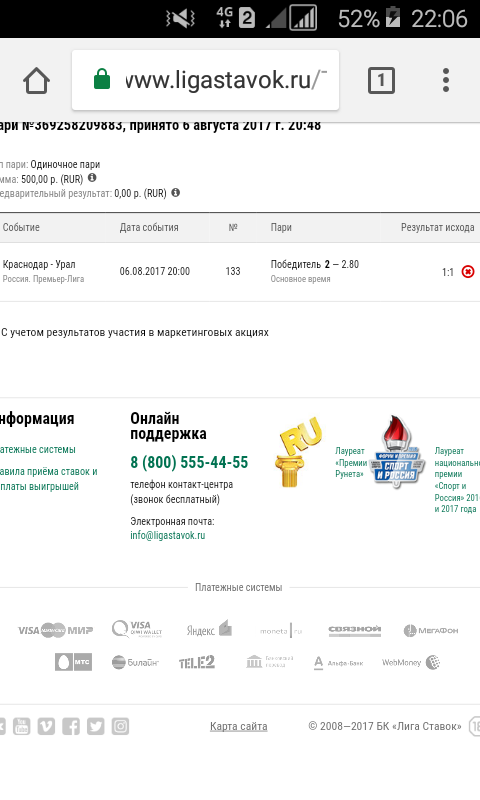This screenshot has width=480, height=800.
Task: Open the Карта сайта link
Action: (x=239, y=726)
